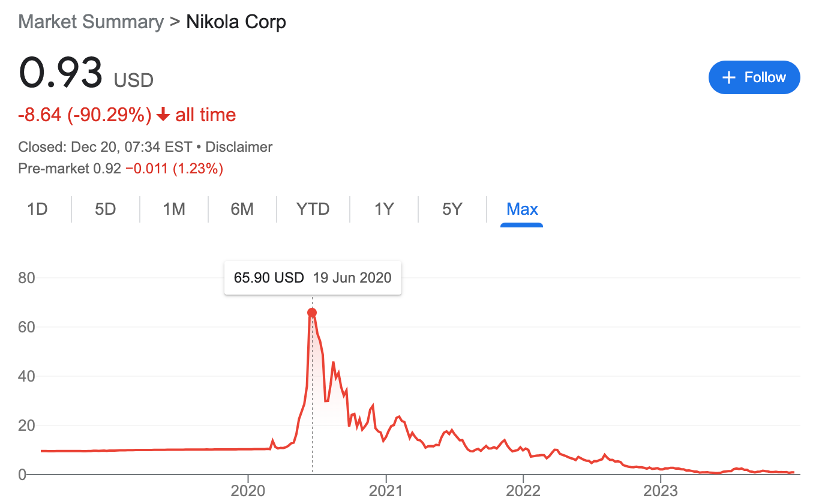This screenshot has width=822, height=504.
Task: Switch to the 1D time range tab
Action: click(37, 209)
